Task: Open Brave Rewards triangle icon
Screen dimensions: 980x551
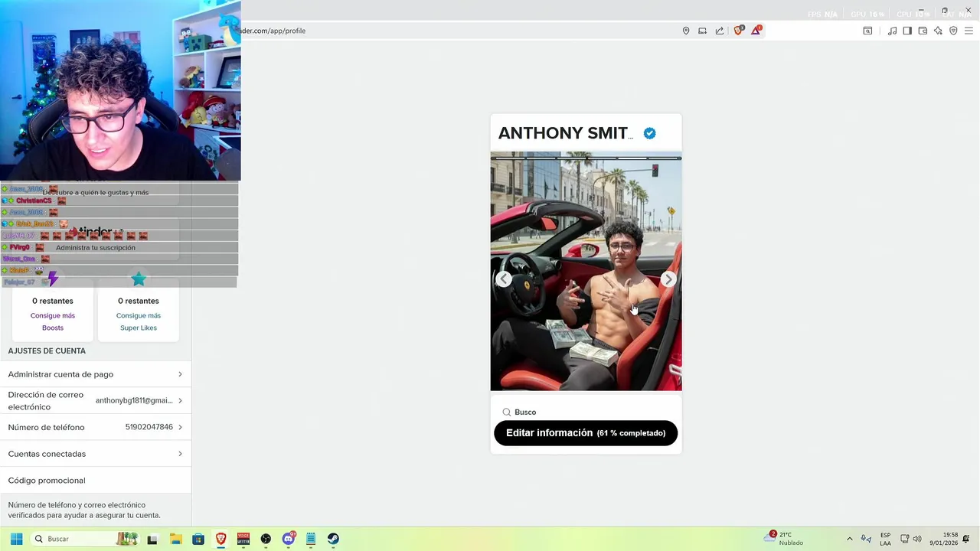Action: (x=756, y=31)
